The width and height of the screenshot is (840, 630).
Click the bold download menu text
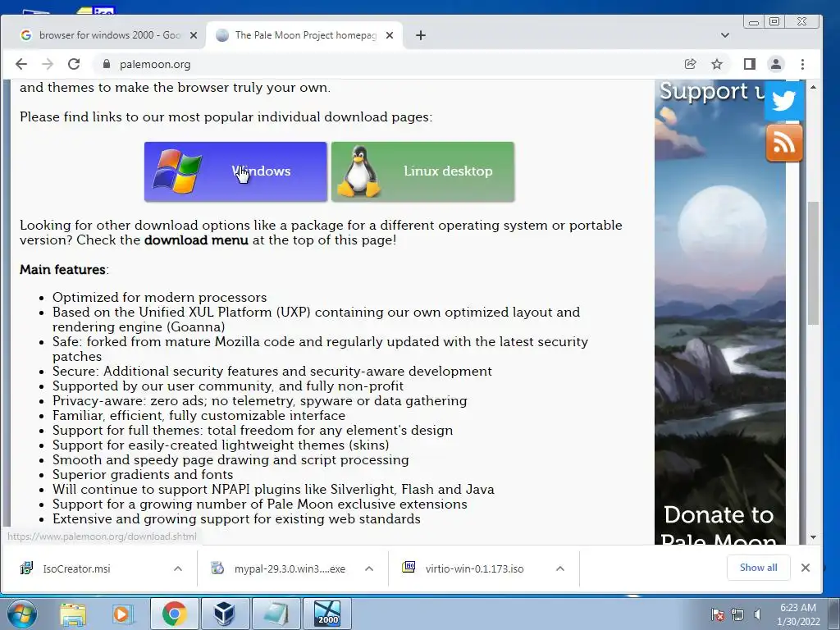pyautogui.click(x=196, y=240)
